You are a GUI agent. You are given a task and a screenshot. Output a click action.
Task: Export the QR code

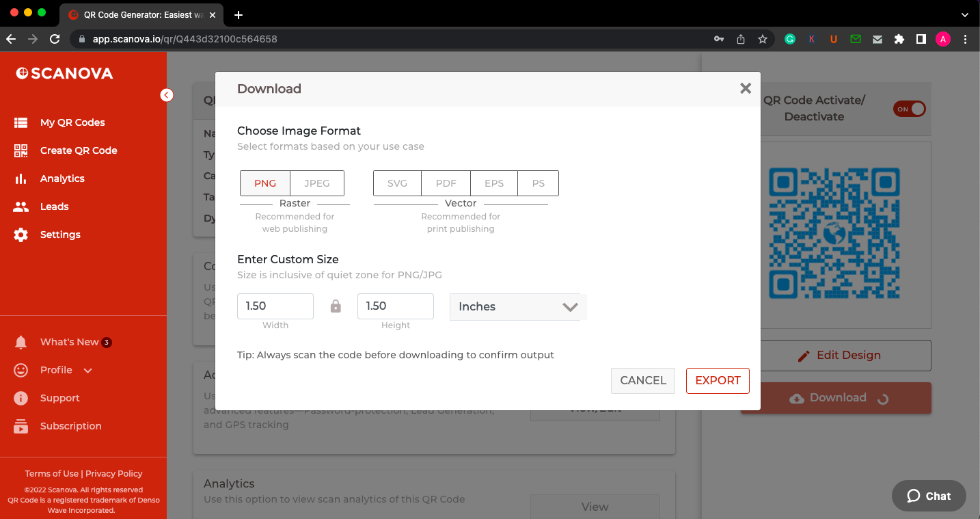[x=718, y=380]
